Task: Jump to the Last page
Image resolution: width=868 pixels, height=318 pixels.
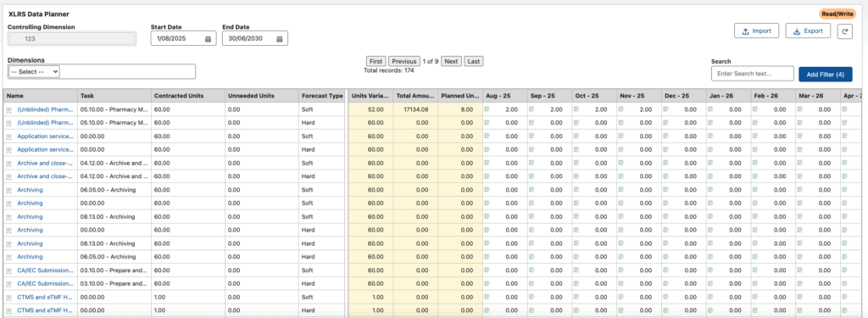Action: pyautogui.click(x=473, y=62)
